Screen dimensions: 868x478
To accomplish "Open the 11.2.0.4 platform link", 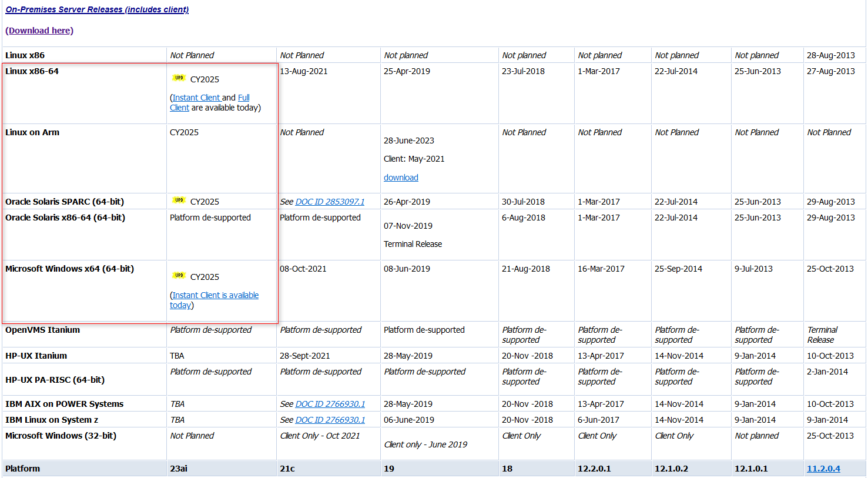I will point(823,469).
